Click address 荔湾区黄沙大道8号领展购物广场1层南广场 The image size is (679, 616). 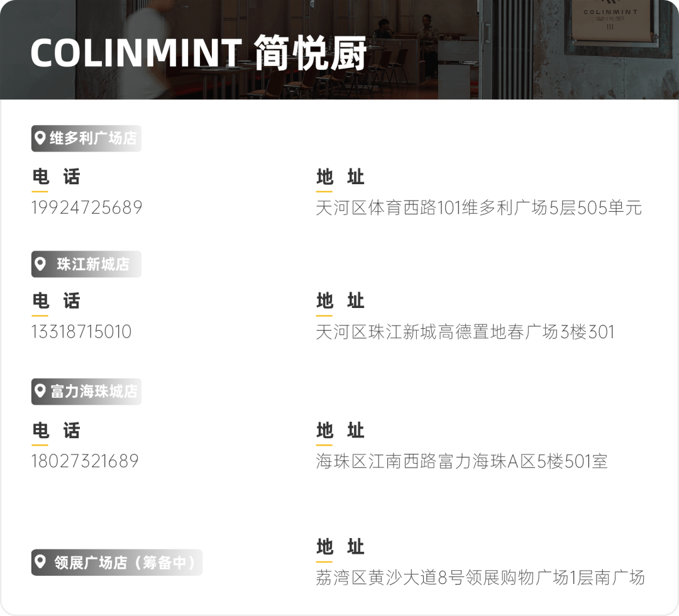coord(480,578)
